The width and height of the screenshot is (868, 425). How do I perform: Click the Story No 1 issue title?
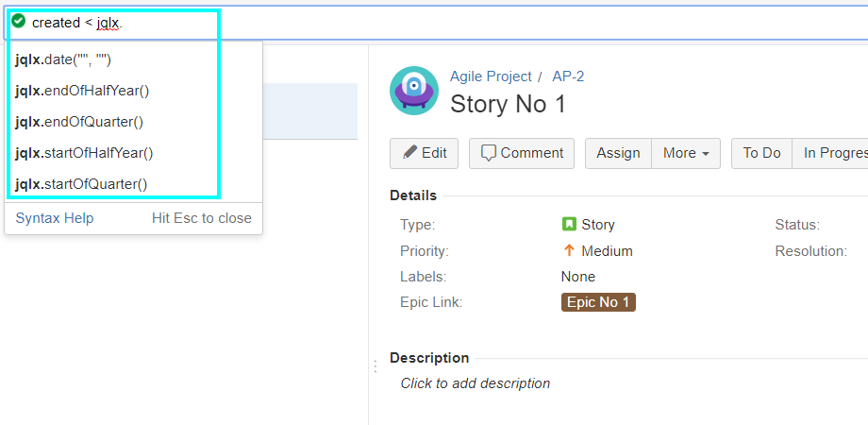coord(508,104)
